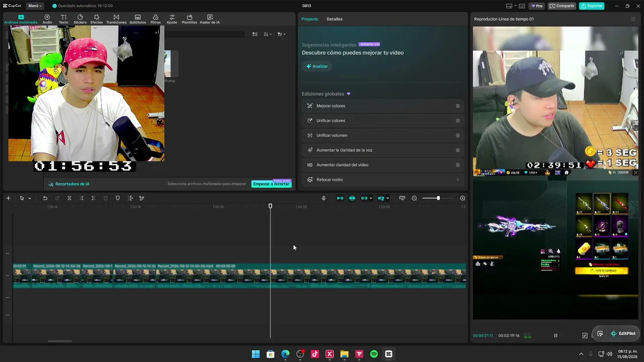Open the Stickers panel
Screen dimensions: 644x362
click(80, 19)
